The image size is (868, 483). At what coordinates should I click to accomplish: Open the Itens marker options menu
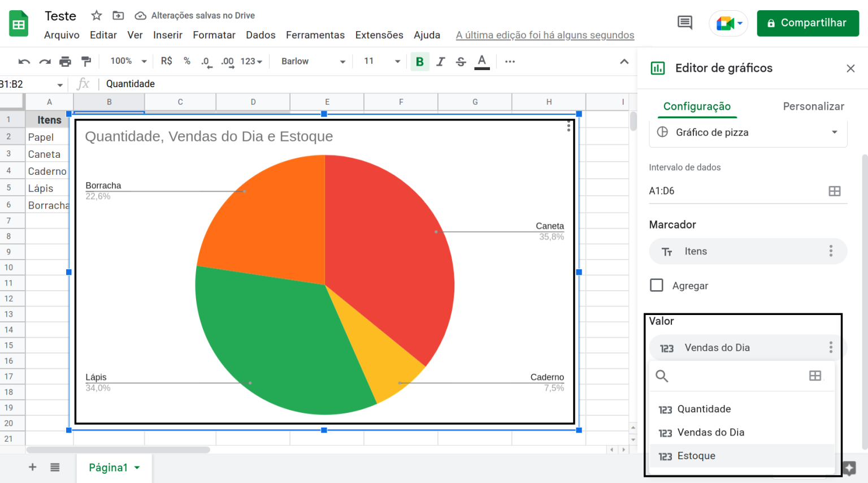tap(831, 251)
